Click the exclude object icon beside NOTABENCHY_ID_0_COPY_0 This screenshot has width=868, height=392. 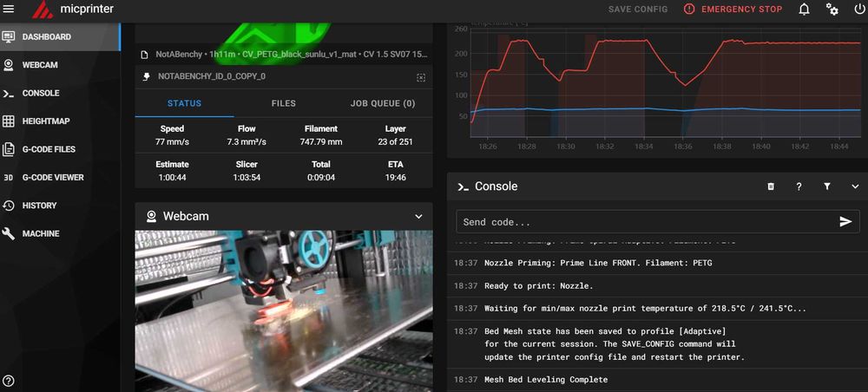click(421, 77)
